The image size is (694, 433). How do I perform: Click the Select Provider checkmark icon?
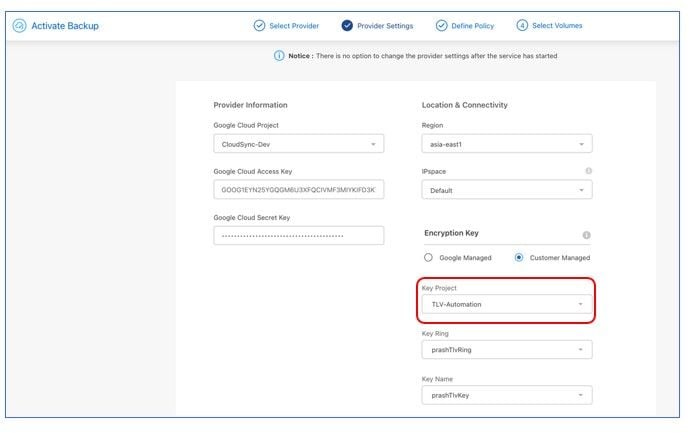point(259,26)
